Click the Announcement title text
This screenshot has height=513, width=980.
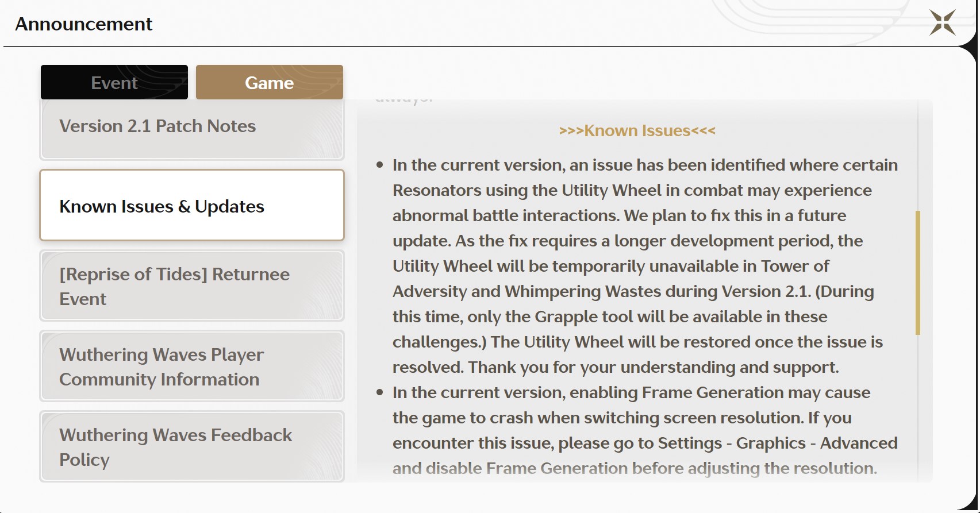click(84, 24)
